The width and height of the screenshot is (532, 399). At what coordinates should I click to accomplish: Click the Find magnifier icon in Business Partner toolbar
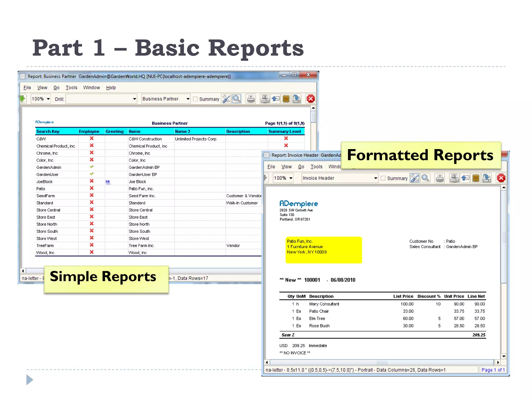pos(237,99)
